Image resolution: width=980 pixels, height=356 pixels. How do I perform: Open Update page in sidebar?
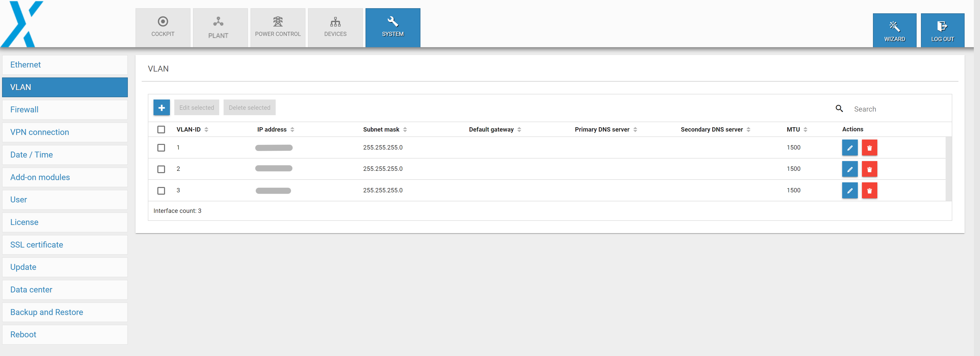pyautogui.click(x=65, y=267)
